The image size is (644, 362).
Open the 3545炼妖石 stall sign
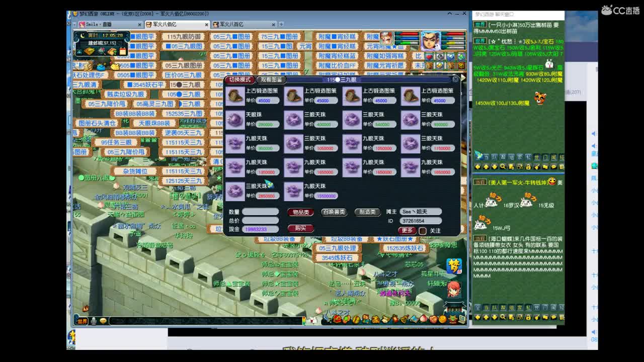click(338, 258)
